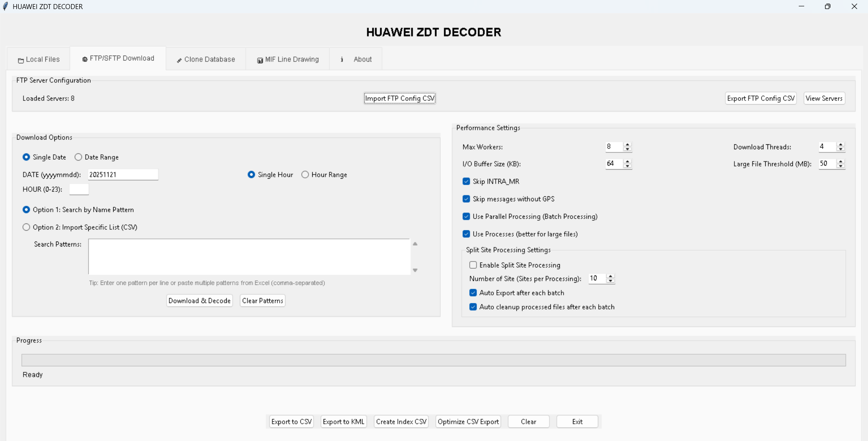The width and height of the screenshot is (868, 441).
Task: Choose the Hour Range option
Action: pyautogui.click(x=305, y=175)
